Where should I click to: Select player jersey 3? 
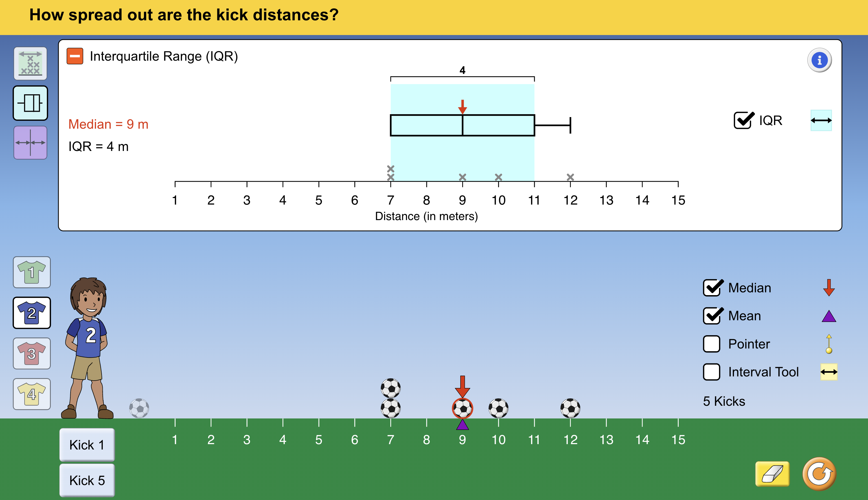click(x=31, y=353)
